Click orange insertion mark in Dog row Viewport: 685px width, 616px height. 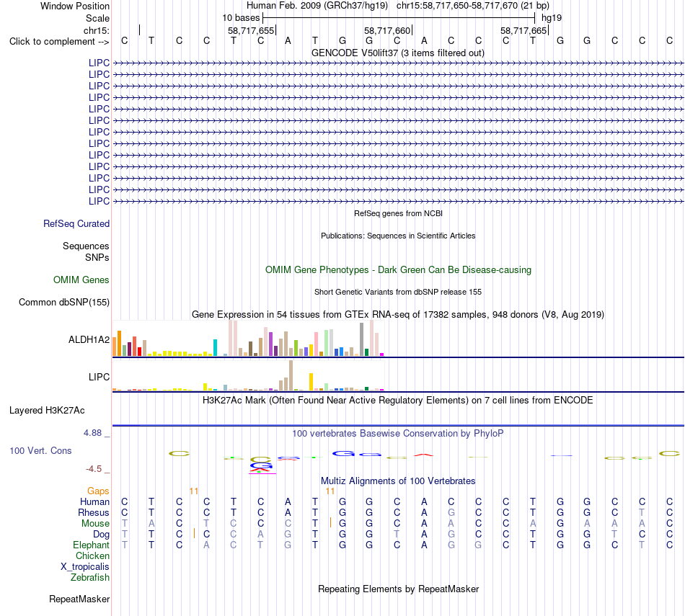(194, 533)
